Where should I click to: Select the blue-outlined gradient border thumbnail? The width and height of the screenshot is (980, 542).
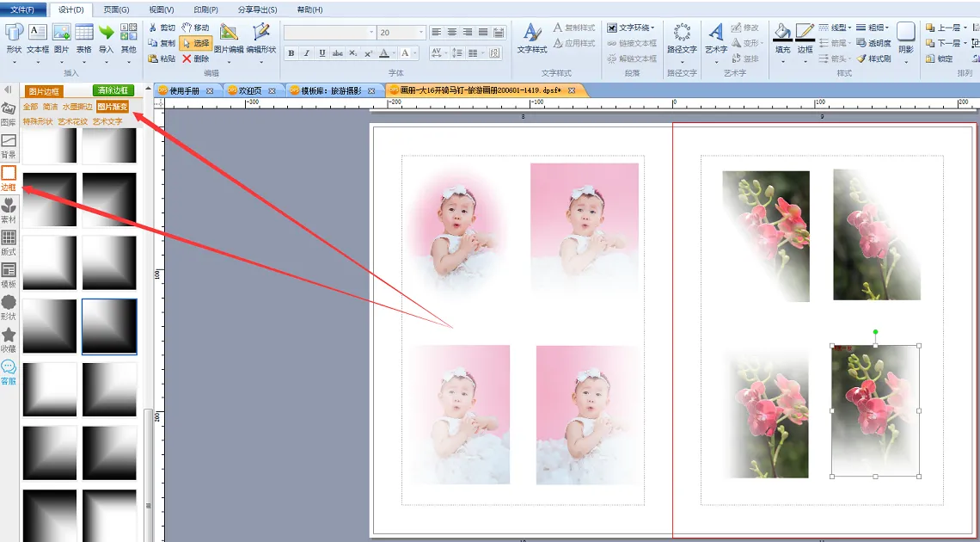pyautogui.click(x=109, y=326)
